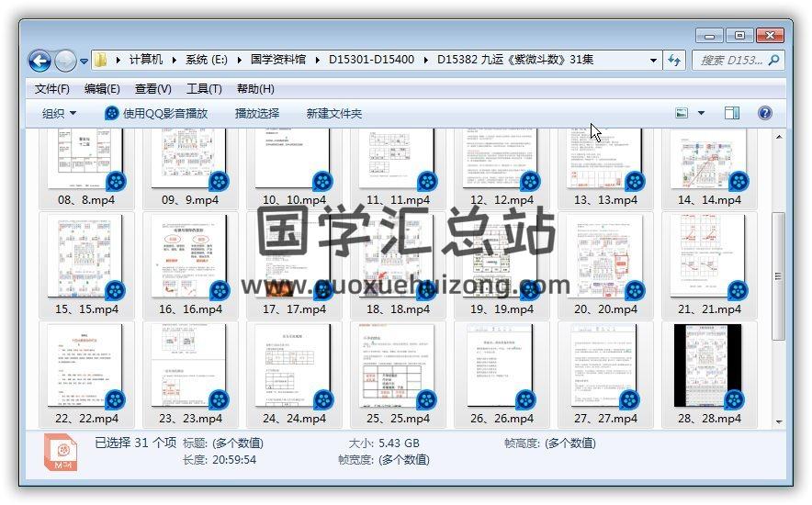Select the 16、16.mp4 video thumbnail
Screen dimensions: 812x505
(190, 257)
